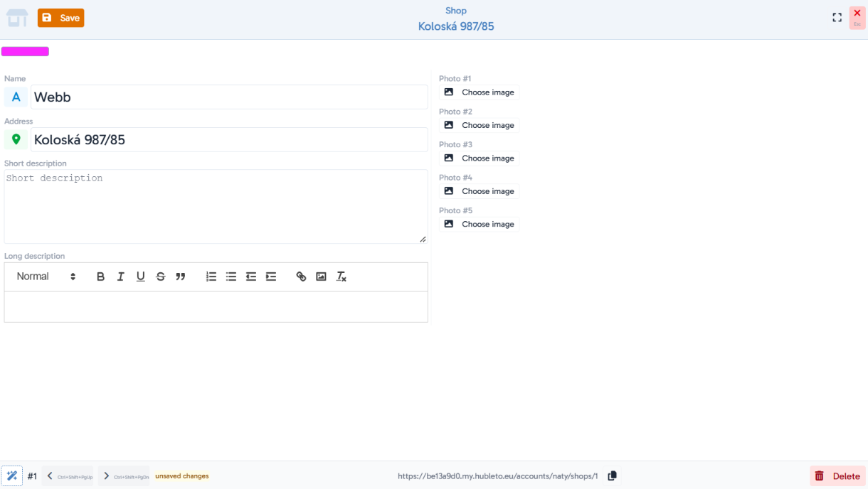Screen dimensions: 868x489
Task: Click the magic wand icon in the footer
Action: 12,476
